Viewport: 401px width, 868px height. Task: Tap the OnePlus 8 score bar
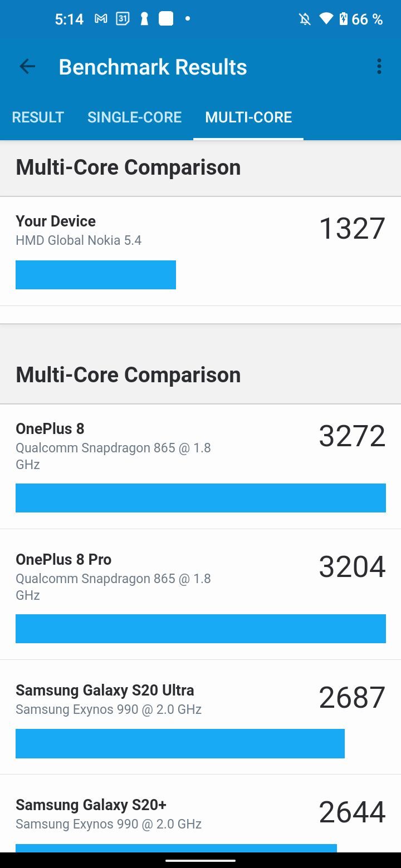(200, 498)
